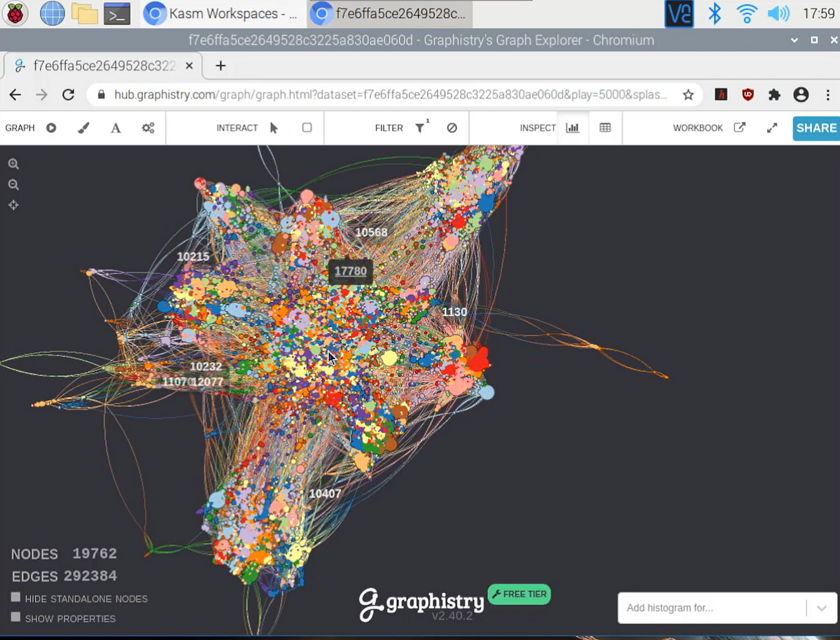
Task: Select the pointer interaction tool
Action: point(274,127)
